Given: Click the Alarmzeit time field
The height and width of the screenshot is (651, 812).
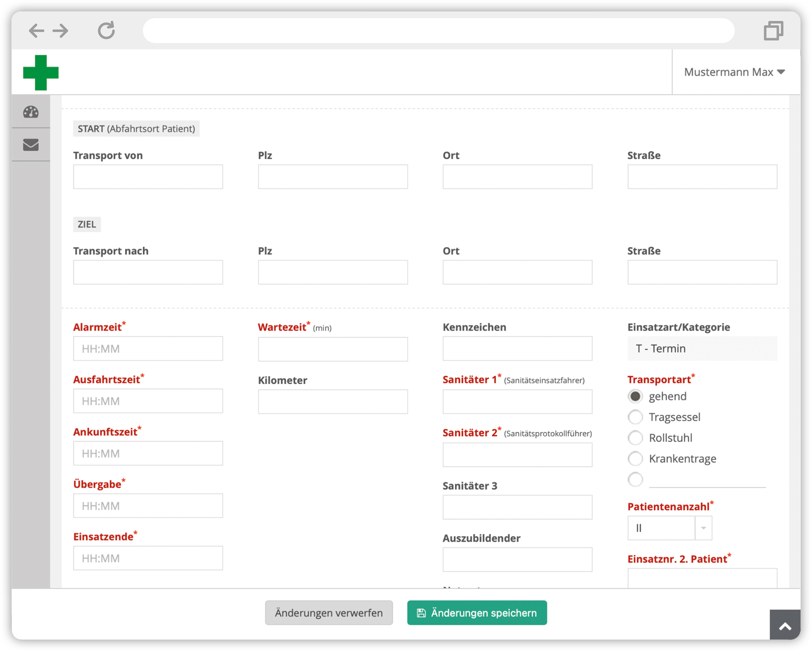Looking at the screenshot, I should pos(148,349).
